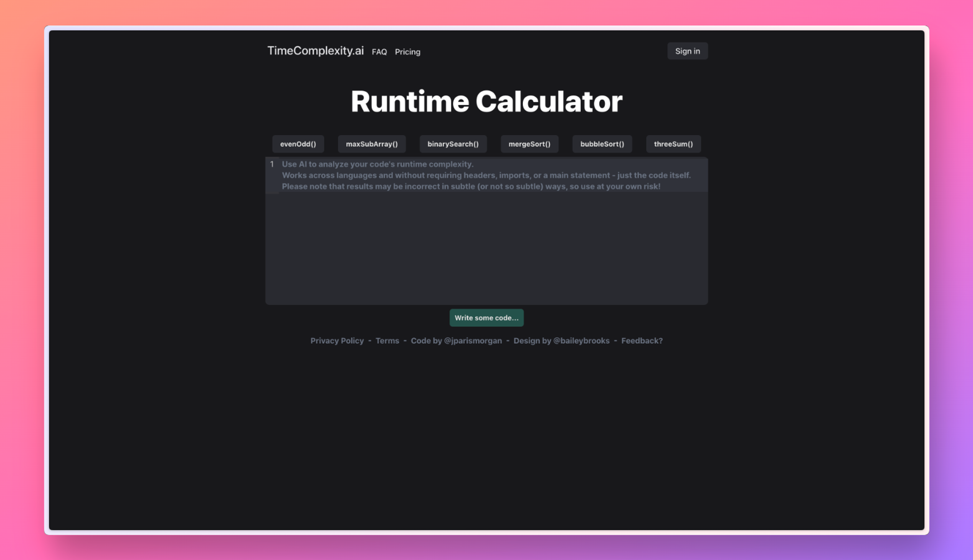The width and height of the screenshot is (973, 560).
Task: Open the Privacy Policy link
Action: point(337,341)
